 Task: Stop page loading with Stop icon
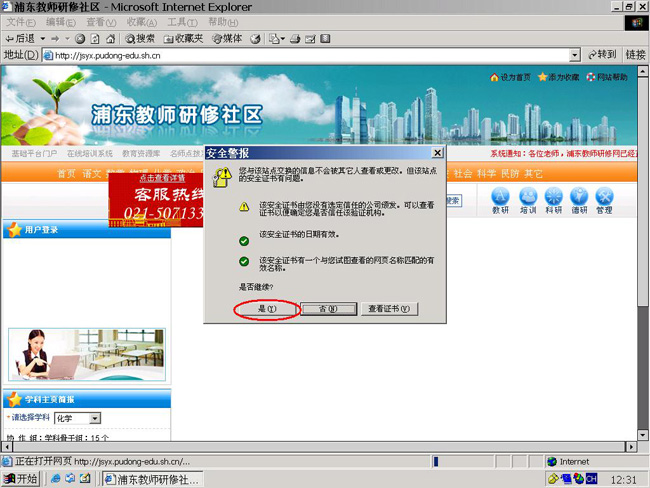[80, 39]
